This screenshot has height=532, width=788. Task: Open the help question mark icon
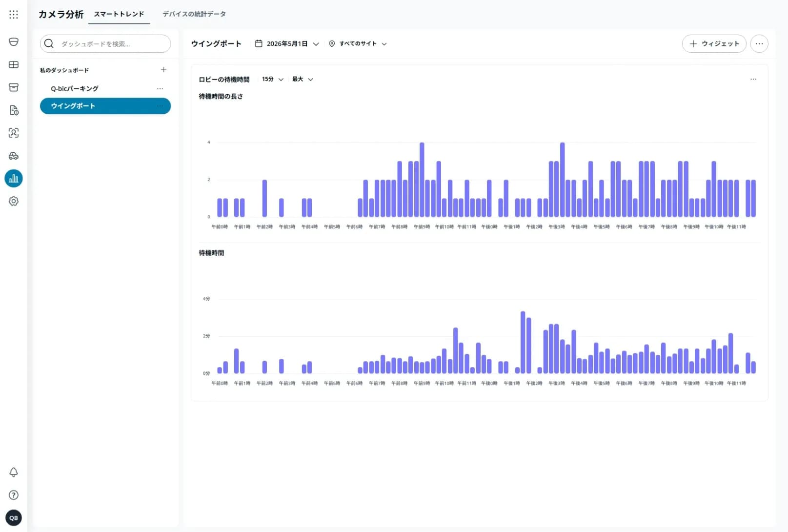(x=14, y=495)
